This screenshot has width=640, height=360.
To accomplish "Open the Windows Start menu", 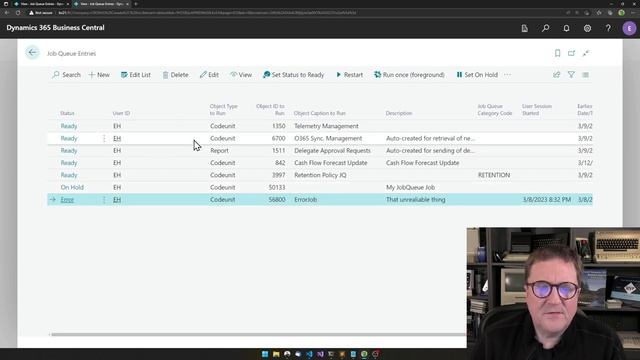I will [265, 354].
